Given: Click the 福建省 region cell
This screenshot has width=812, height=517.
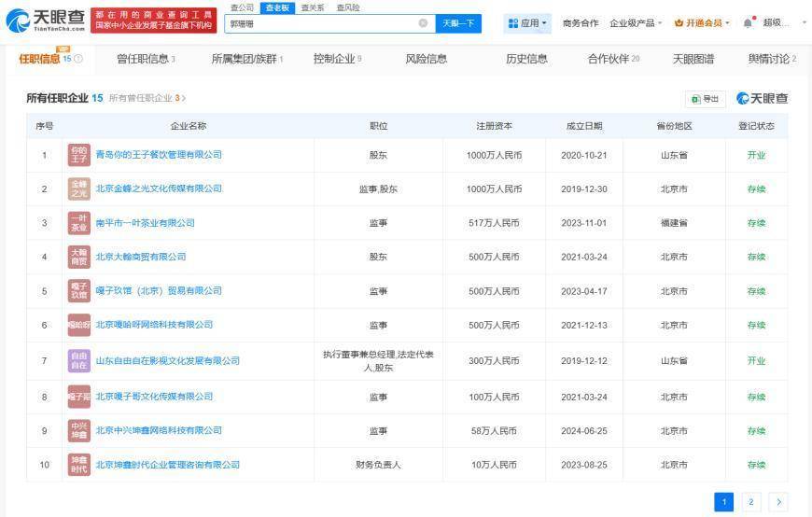Looking at the screenshot, I should click(674, 223).
